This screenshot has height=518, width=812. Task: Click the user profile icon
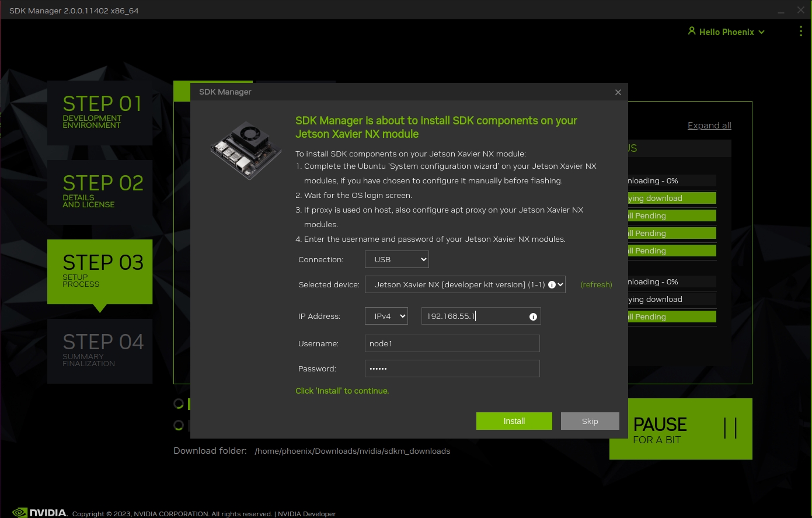(692, 31)
